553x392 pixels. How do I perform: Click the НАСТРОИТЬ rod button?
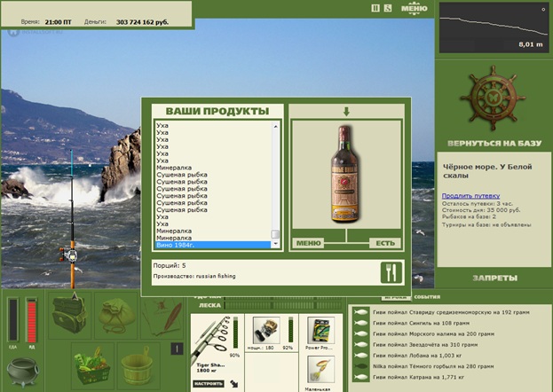(x=209, y=383)
